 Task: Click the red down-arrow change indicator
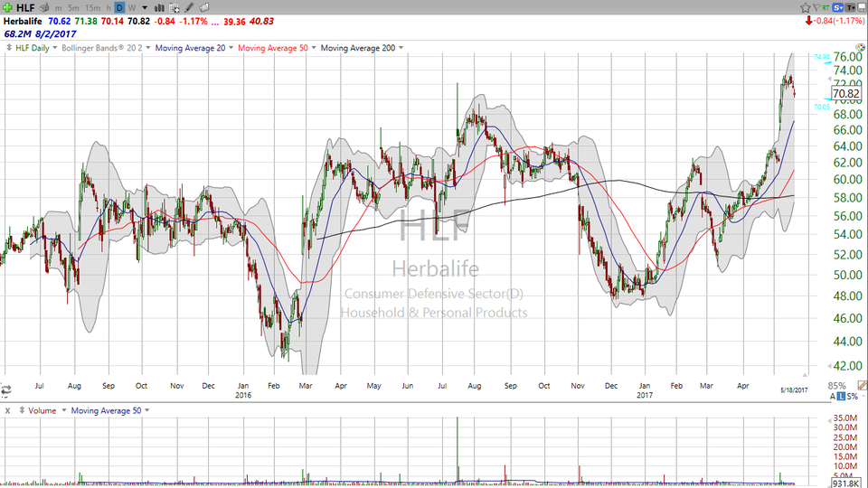tap(808, 21)
